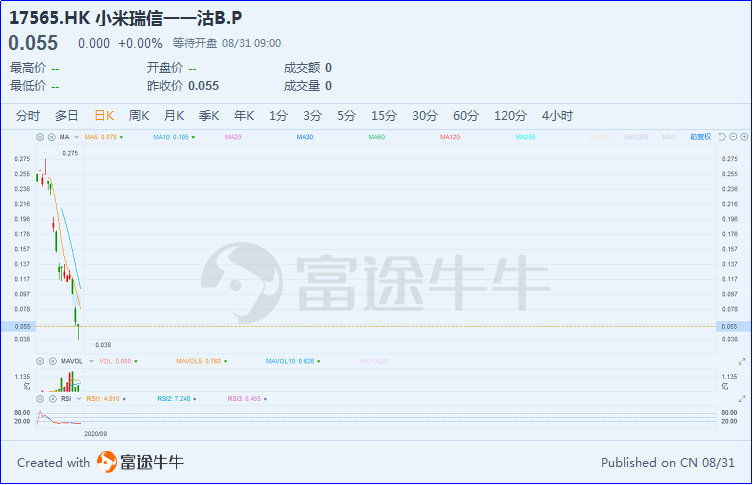Image resolution: width=753 pixels, height=485 pixels.
Task: Toggle MA50 line visibility
Action: [376, 137]
